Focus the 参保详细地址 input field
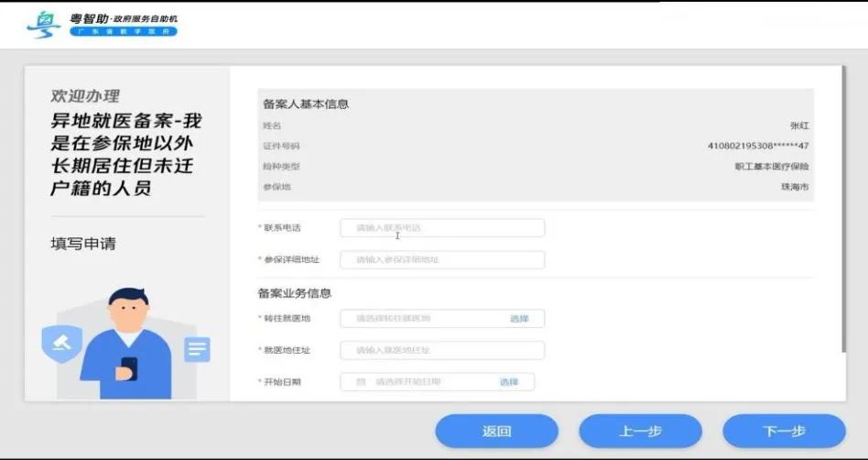Screen dimensions: 868x460 pyautogui.click(x=442, y=259)
